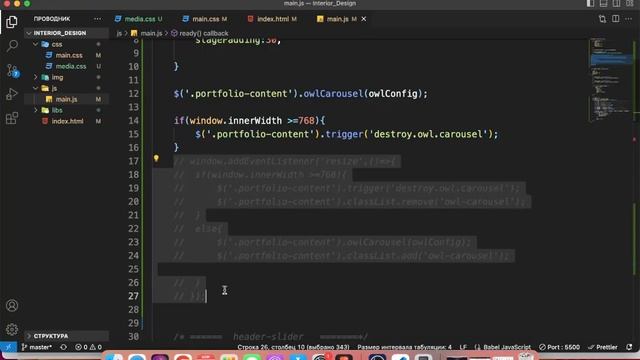
Task: Open Explorer panel more actions menu
Action: point(97,19)
